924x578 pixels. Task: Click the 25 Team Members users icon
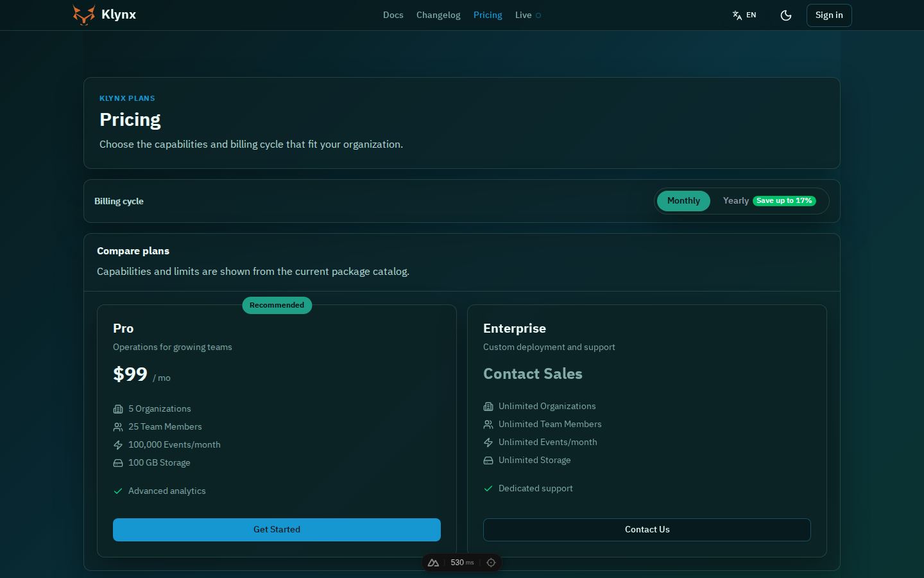coord(118,427)
